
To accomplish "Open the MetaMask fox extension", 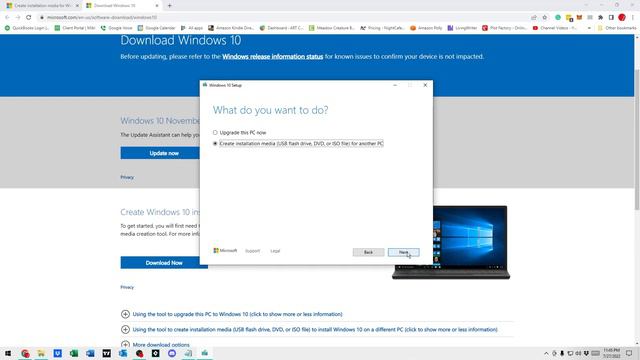I will [579, 18].
